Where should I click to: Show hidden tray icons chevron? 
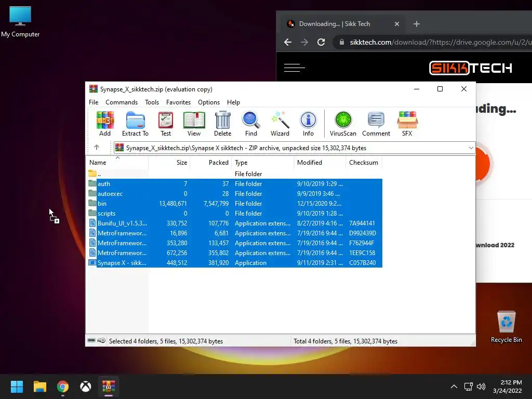[454, 387]
